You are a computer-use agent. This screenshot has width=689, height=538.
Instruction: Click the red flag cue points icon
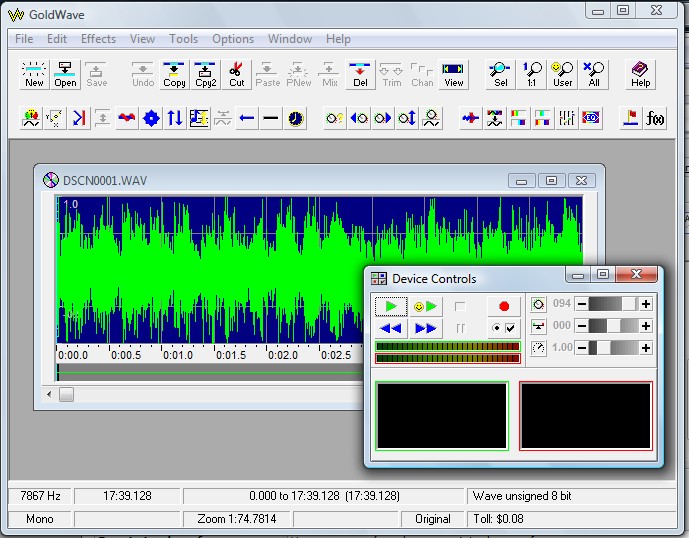631,118
